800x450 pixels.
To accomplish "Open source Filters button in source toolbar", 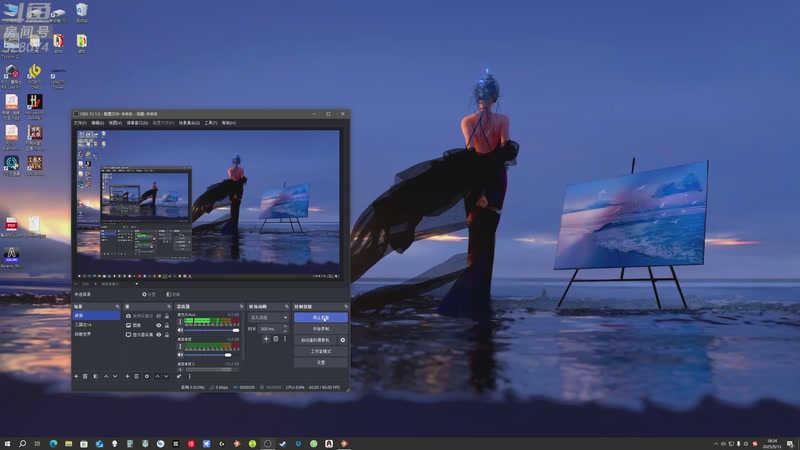I will tap(173, 294).
